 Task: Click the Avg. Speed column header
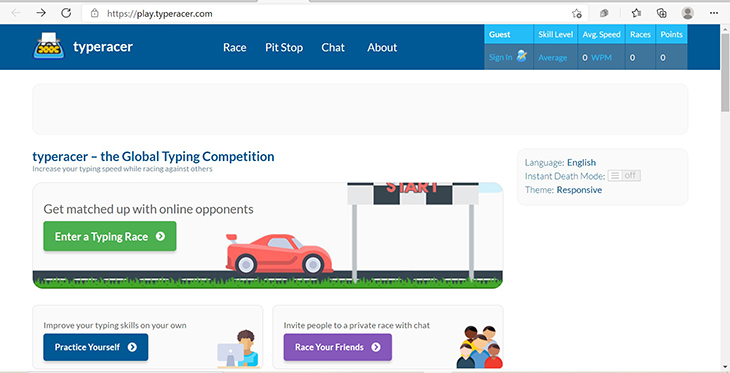pos(602,34)
